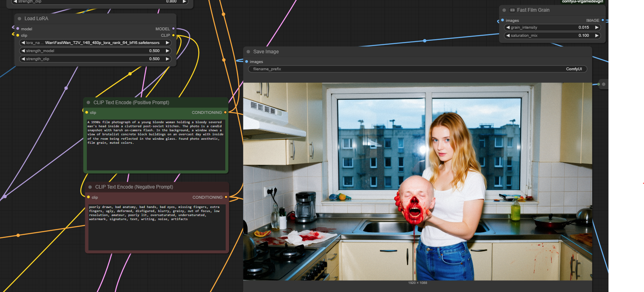The height and width of the screenshot is (292, 644).
Task: Decrease saturation_mix with its left arrow
Action: click(x=508, y=36)
